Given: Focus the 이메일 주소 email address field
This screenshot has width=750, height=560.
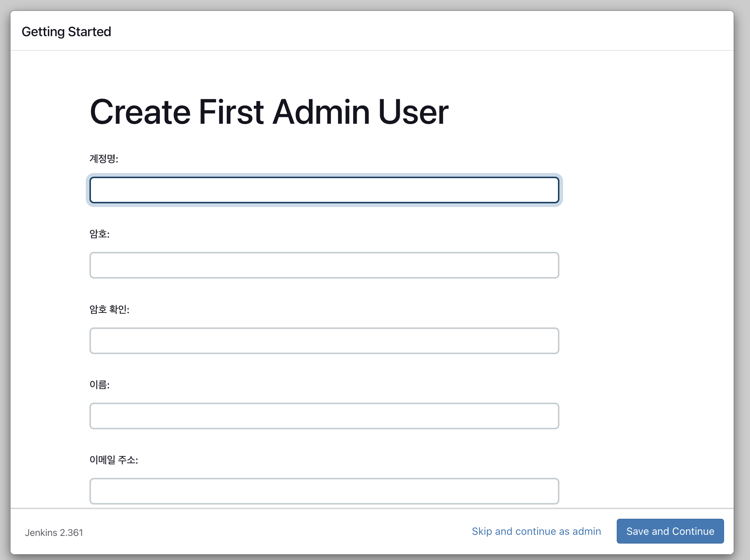Looking at the screenshot, I should (324, 491).
